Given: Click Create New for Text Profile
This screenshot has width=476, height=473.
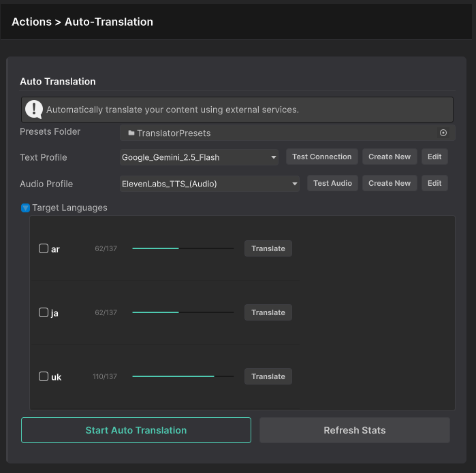Looking at the screenshot, I should (x=390, y=157).
